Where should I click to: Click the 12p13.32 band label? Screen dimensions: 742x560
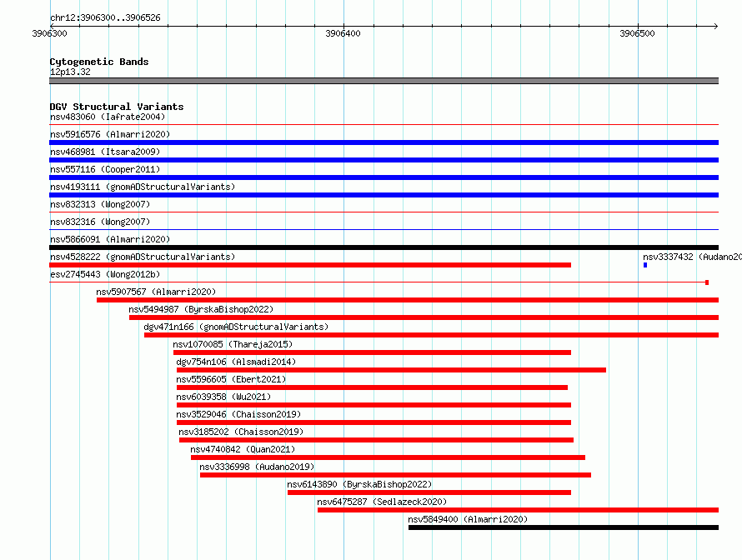[x=70, y=72]
